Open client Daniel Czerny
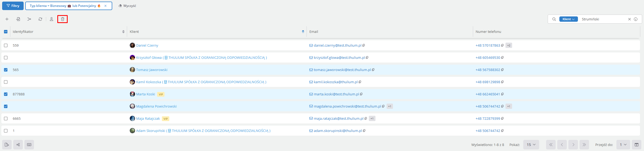The image size is (644, 151). [x=147, y=45]
